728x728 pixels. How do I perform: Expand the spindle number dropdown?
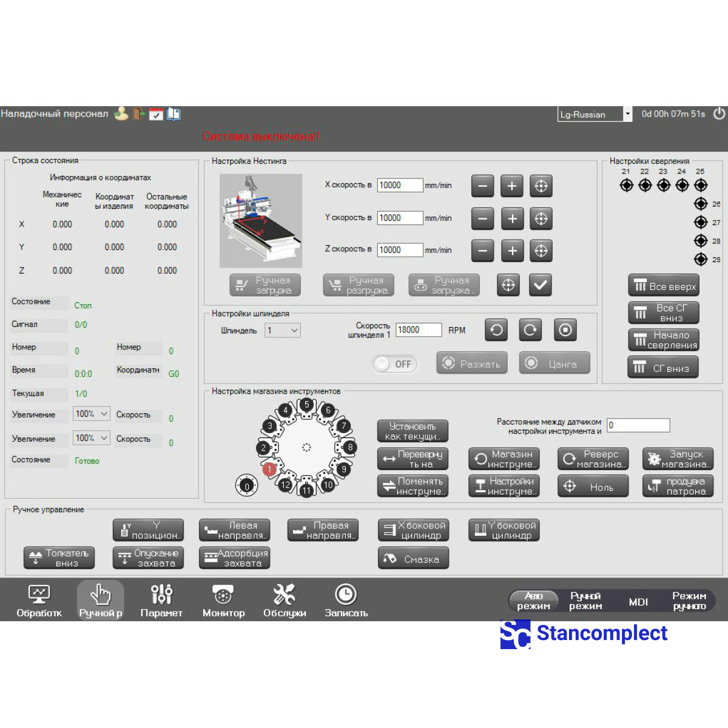tap(283, 331)
